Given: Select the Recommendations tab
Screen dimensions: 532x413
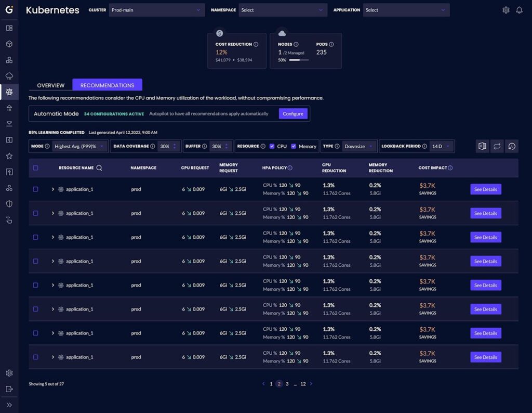Looking at the screenshot, I should pyautogui.click(x=108, y=85).
